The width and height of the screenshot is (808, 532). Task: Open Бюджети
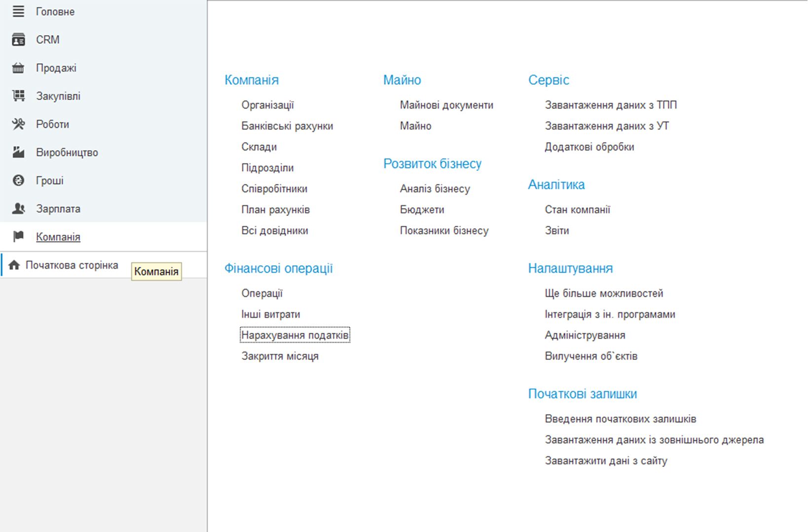(x=422, y=210)
